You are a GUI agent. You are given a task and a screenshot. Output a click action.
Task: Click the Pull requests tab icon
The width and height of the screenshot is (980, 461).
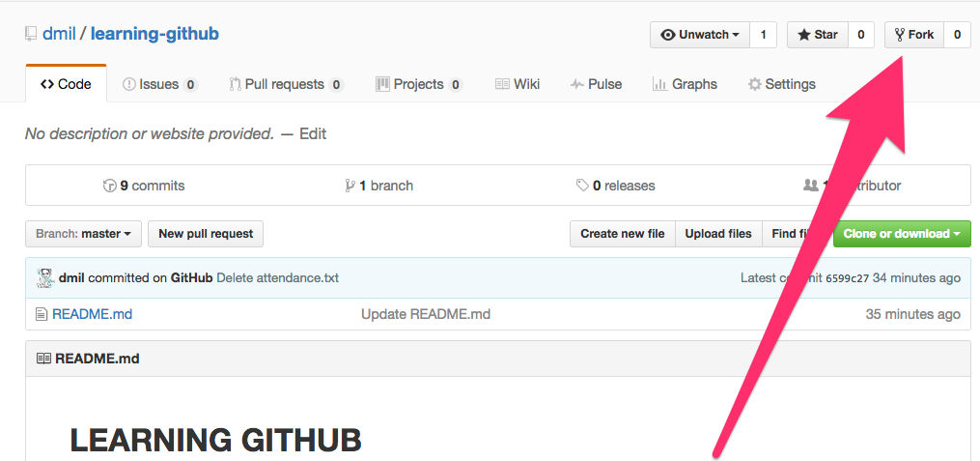[235, 84]
